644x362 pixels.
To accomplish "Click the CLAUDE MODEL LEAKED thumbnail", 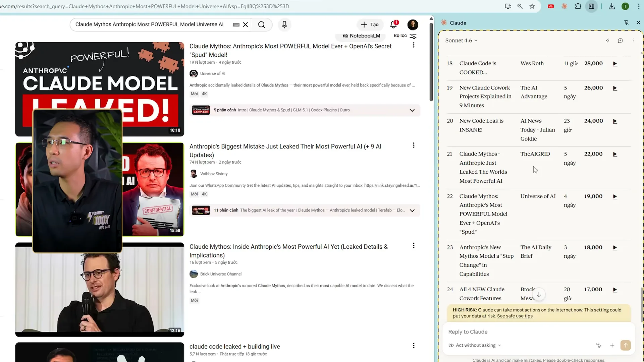I will 100,89.
